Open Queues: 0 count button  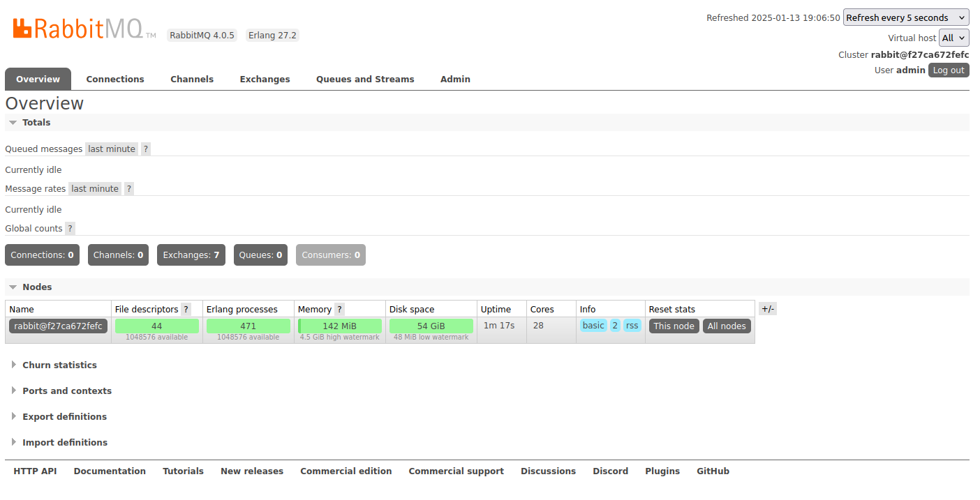pos(260,255)
